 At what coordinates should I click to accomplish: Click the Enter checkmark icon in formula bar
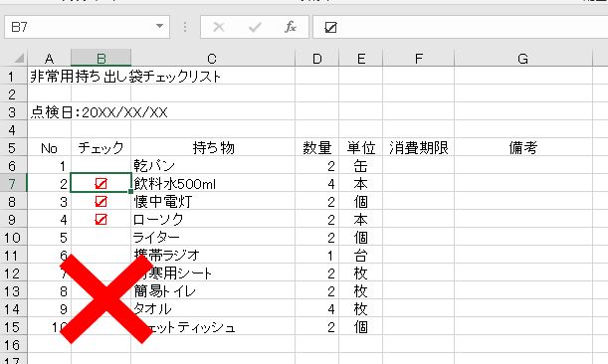[x=255, y=27]
